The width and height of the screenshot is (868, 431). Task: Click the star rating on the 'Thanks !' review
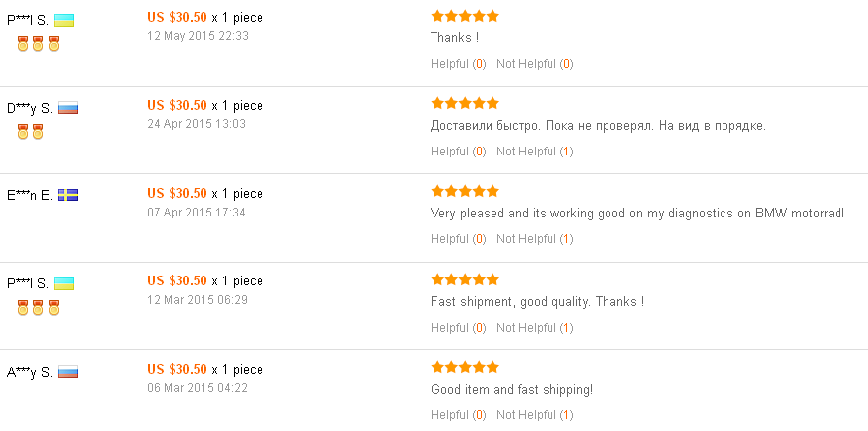click(465, 16)
